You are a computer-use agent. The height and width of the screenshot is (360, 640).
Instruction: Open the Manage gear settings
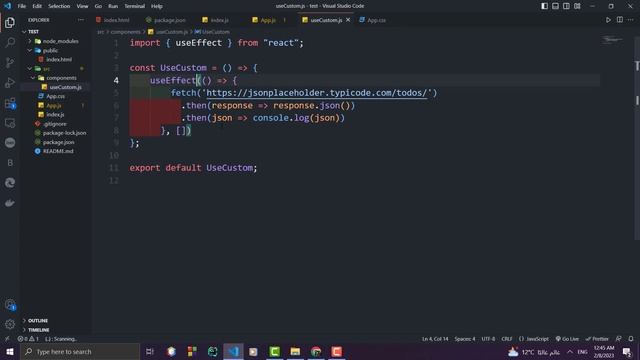pos(10,324)
